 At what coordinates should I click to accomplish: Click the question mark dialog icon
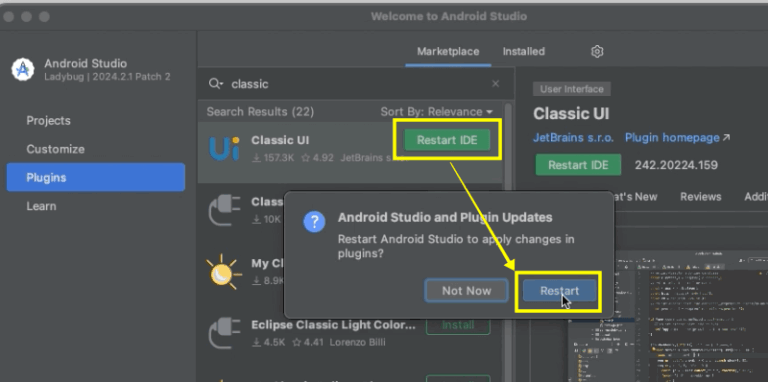pos(314,222)
